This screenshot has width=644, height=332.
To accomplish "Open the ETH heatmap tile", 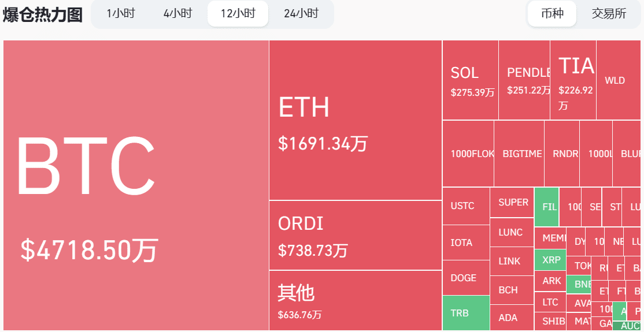I will 356,120.
